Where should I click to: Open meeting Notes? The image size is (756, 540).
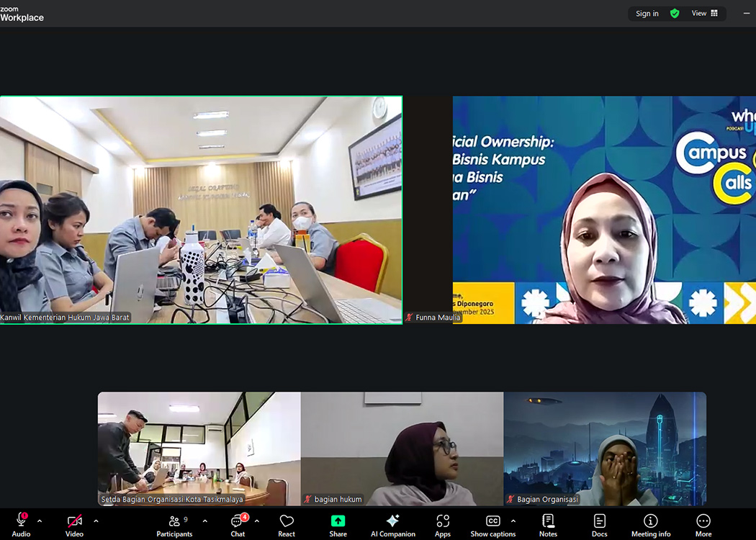pyautogui.click(x=548, y=523)
